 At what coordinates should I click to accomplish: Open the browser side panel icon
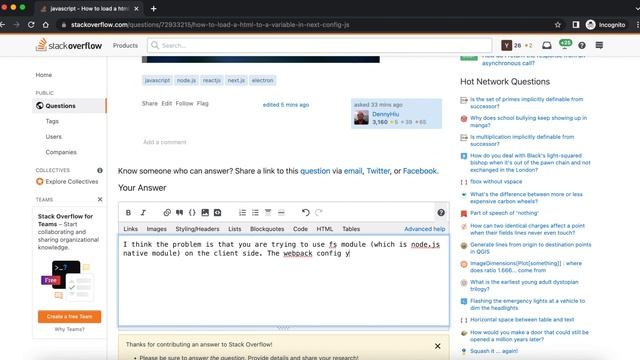click(576, 25)
